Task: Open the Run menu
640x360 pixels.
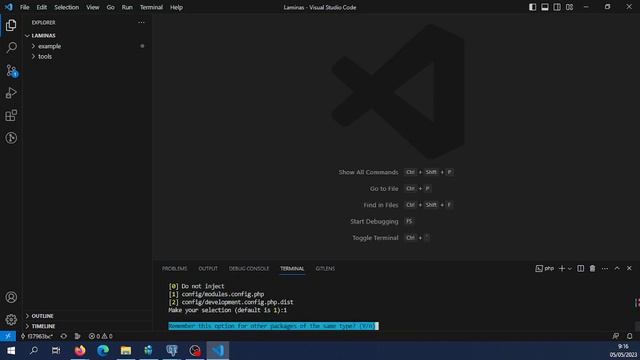Action: tap(127, 7)
